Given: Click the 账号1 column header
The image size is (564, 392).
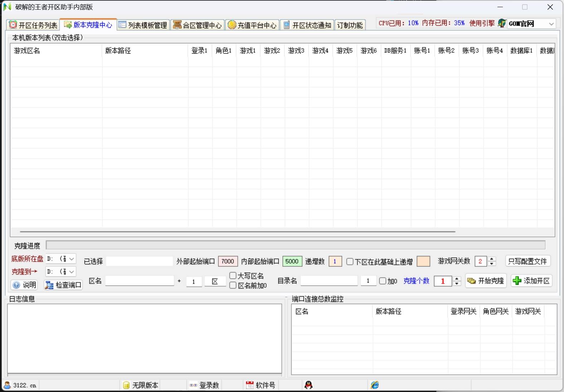Looking at the screenshot, I should tap(423, 50).
